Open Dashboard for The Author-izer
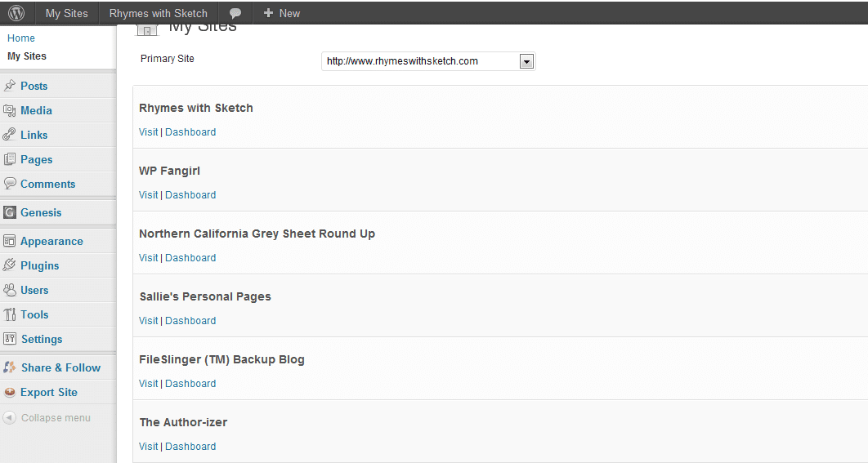Screen dimensions: 868x463 (190, 447)
